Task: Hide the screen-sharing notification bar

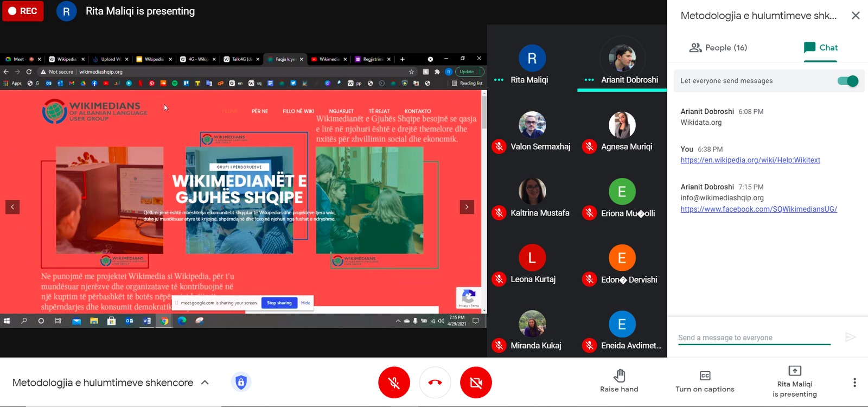Action: pos(305,303)
